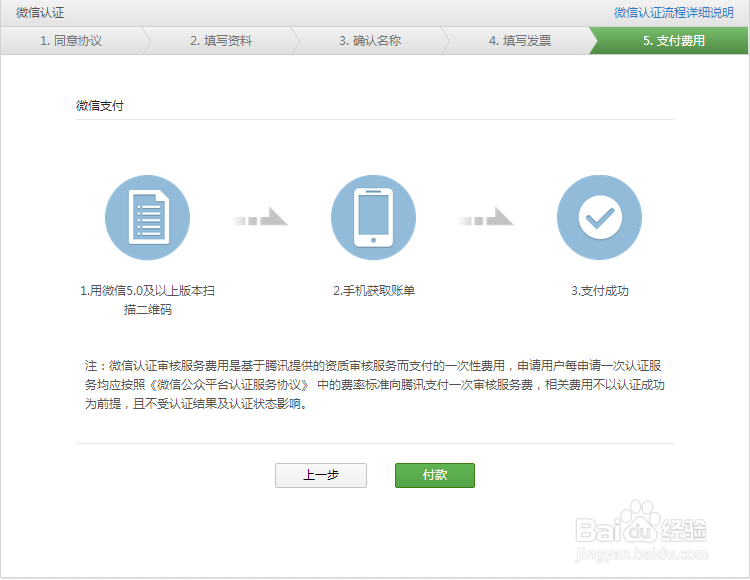750x580 pixels.
Task: Click the 微信支付 heading
Action: pyautogui.click(x=99, y=106)
